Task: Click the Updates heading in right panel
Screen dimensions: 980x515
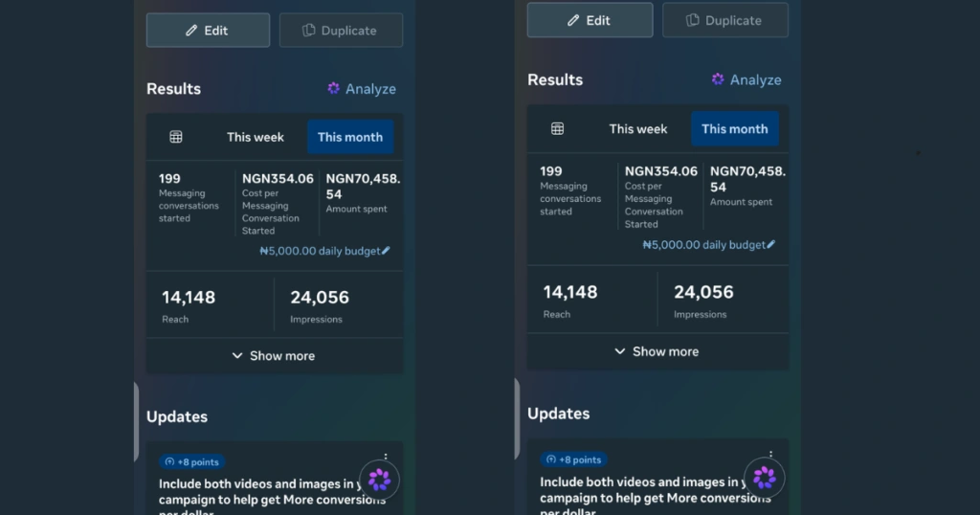Action: point(558,414)
